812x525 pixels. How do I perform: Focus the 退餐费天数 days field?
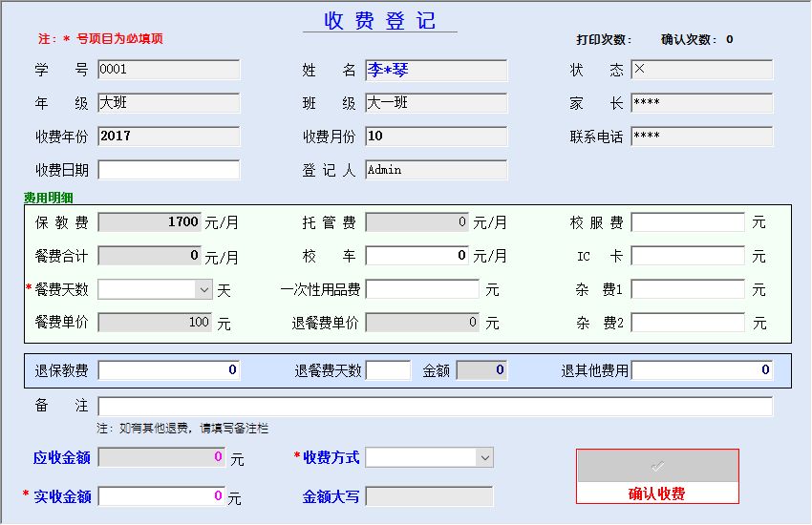pyautogui.click(x=388, y=370)
